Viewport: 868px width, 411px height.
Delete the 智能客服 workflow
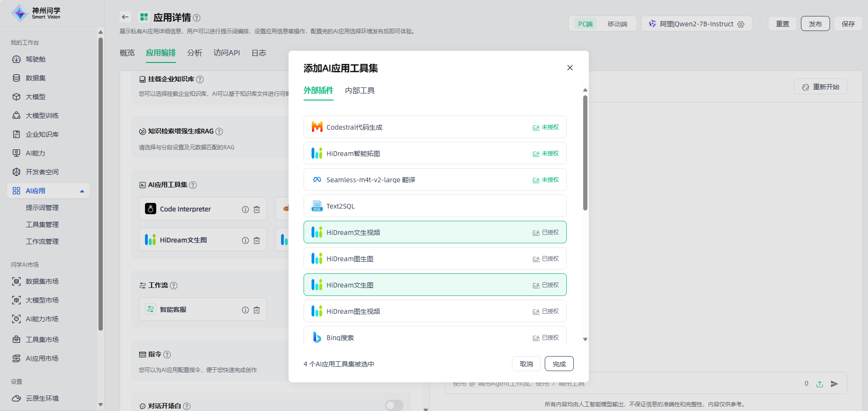tap(257, 310)
